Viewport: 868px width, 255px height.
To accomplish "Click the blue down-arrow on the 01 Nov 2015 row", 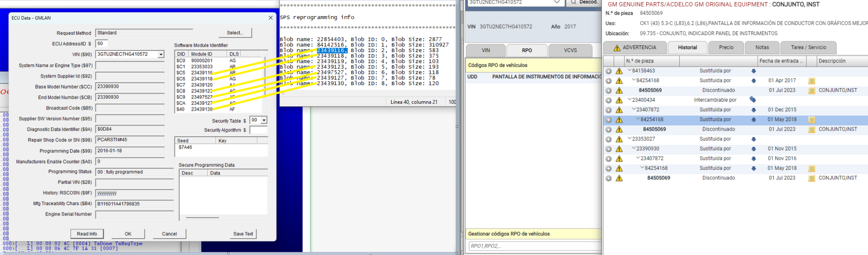I will [753, 149].
